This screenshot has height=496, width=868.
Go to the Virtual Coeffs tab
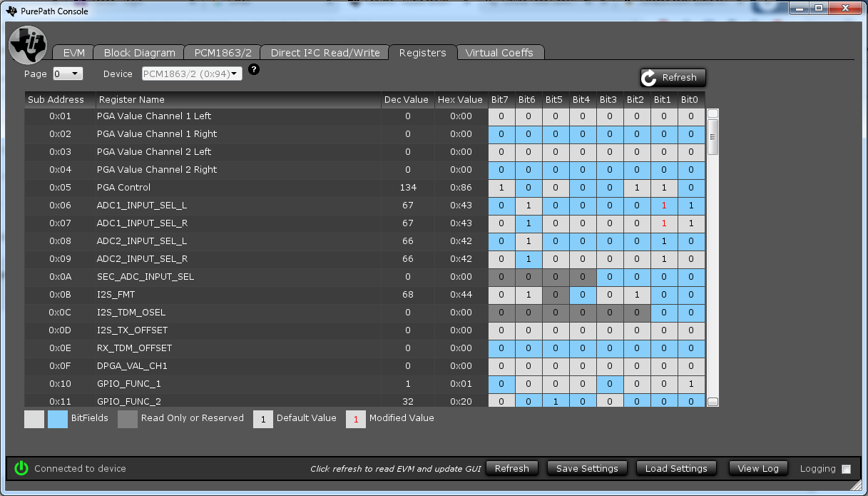pyautogui.click(x=499, y=53)
